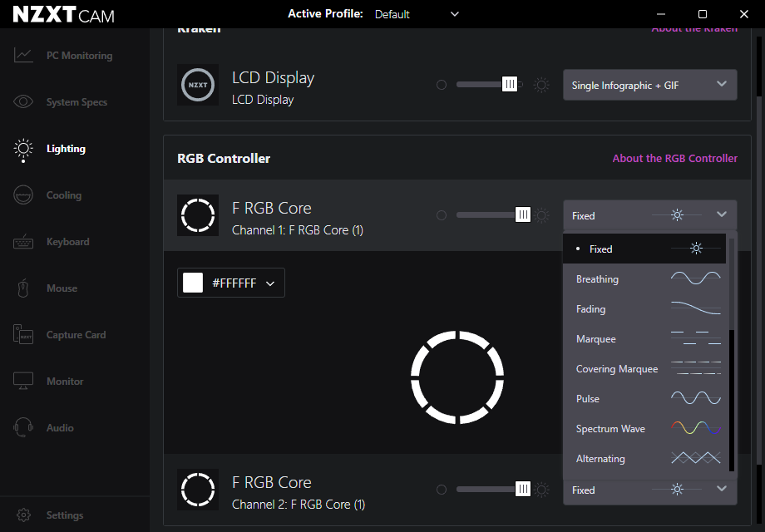Click the large fan ring lighting preview
765x532 pixels.
tap(457, 377)
